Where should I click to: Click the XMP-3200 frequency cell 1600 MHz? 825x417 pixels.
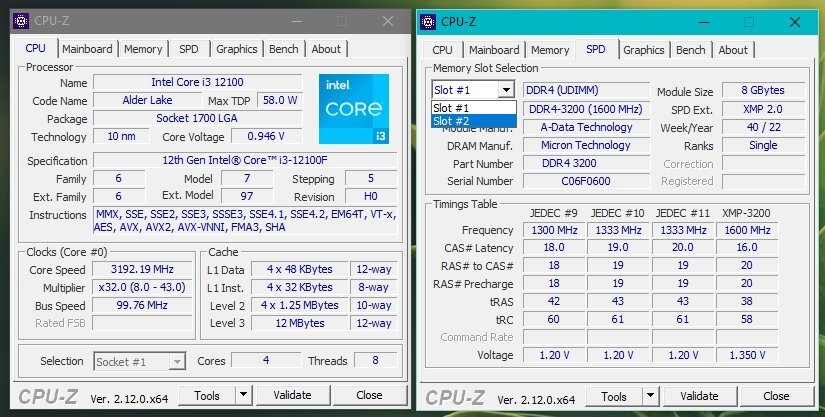click(x=747, y=230)
